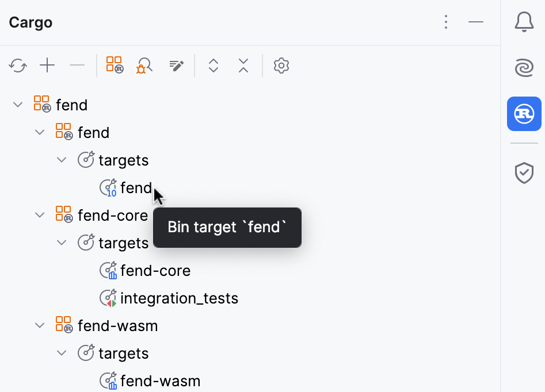The width and height of the screenshot is (545, 392).
Task: Collapse all nodes in the tree
Action: coord(243,66)
